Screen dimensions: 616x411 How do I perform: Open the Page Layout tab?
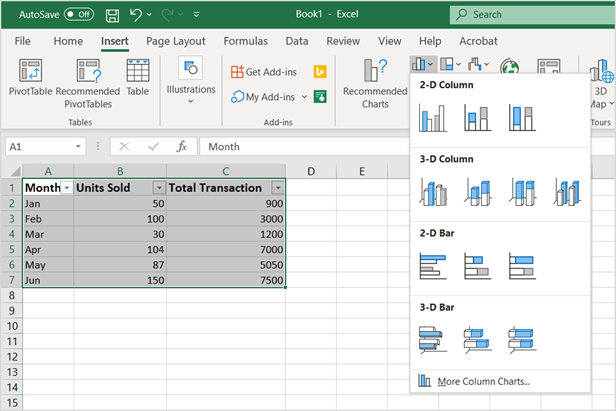pos(176,41)
